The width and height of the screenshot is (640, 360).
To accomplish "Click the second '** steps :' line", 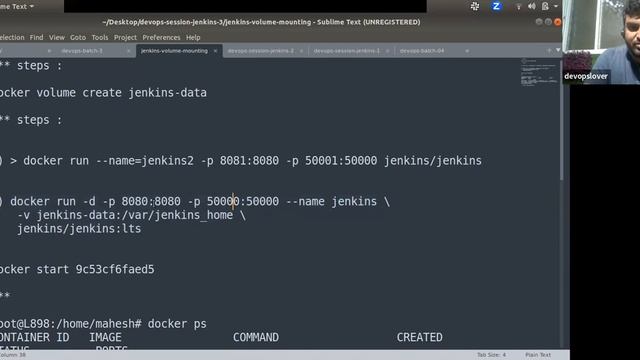I will (31, 120).
